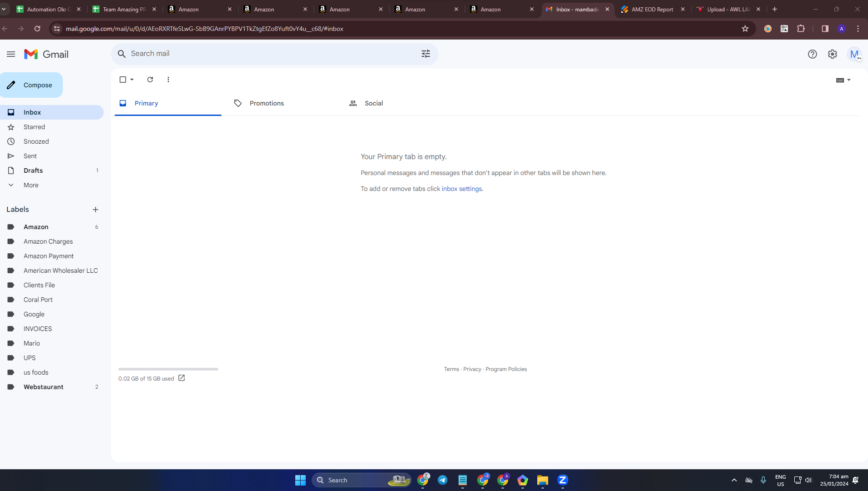Screen dimensions: 868x491
Task: Click the Firefox-style extension icon in toolbar
Action: (768, 29)
